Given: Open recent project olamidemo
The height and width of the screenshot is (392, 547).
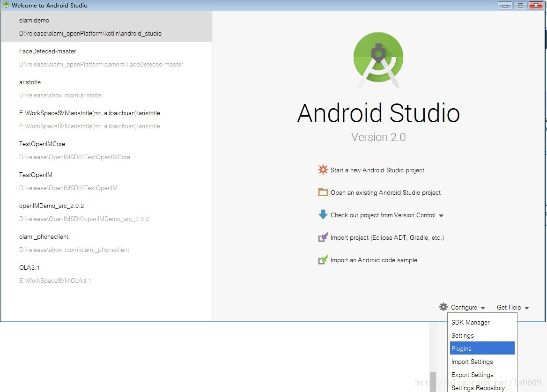Looking at the screenshot, I should [106, 27].
